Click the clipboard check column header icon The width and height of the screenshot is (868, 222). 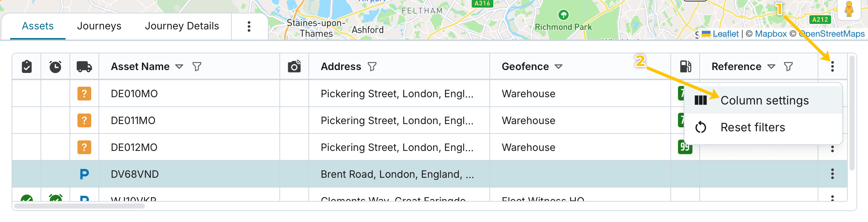click(x=27, y=67)
